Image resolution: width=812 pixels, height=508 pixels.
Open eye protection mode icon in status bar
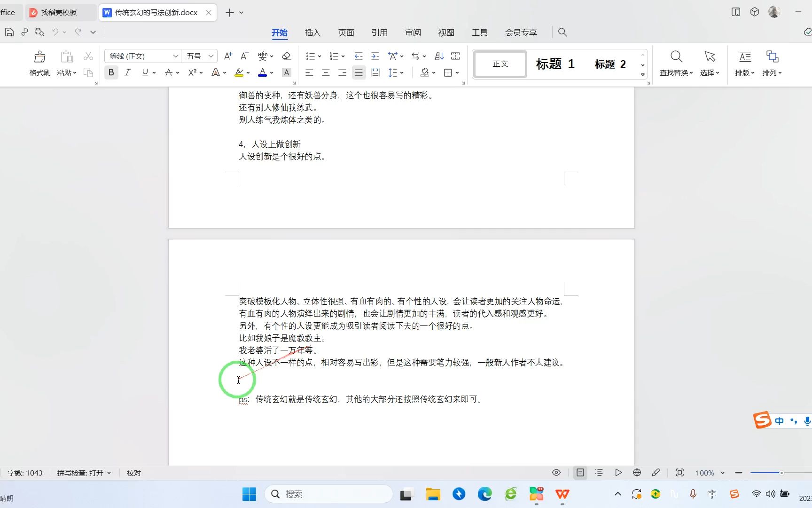tap(556, 473)
